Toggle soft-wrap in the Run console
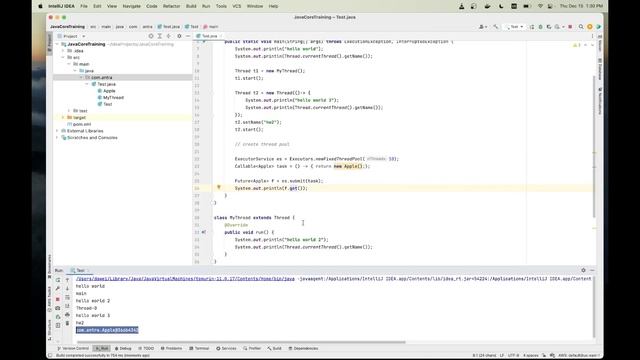The height and width of the screenshot is (360, 640). coord(67,298)
